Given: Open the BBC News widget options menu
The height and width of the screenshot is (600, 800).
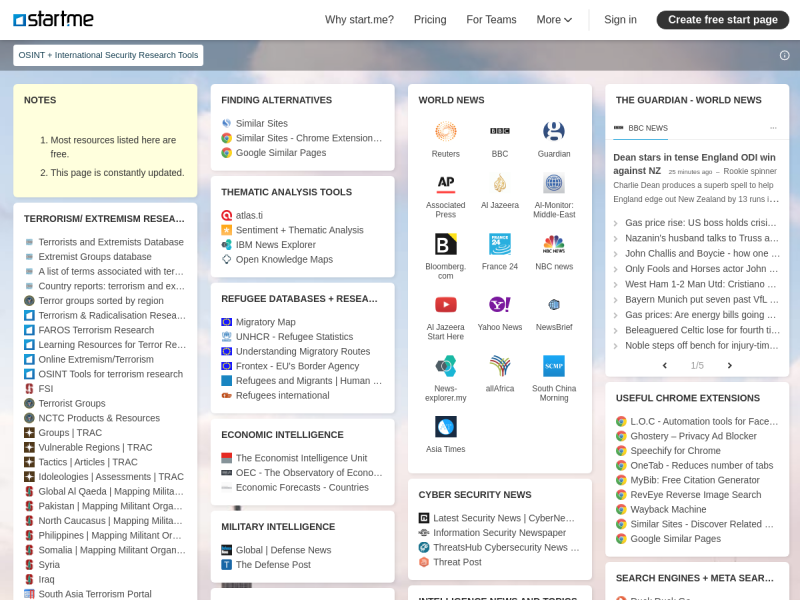Looking at the screenshot, I should pos(773,128).
